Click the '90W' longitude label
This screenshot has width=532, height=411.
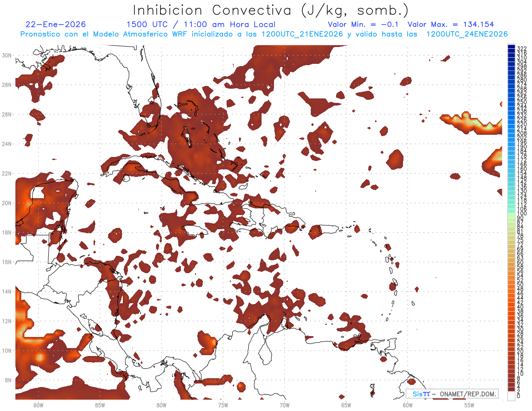tap(38, 405)
